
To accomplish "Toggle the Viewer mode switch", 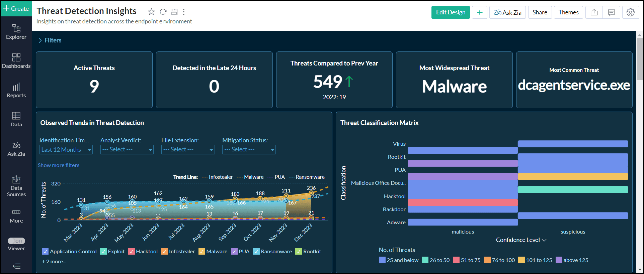I will [x=16, y=241].
